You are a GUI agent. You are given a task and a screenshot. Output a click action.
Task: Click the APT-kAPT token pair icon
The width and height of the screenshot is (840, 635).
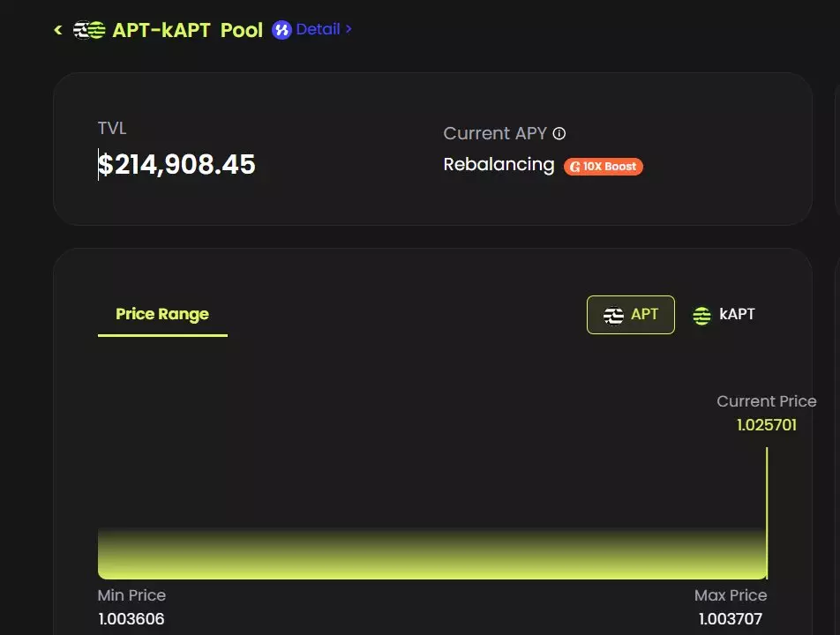pyautogui.click(x=89, y=30)
